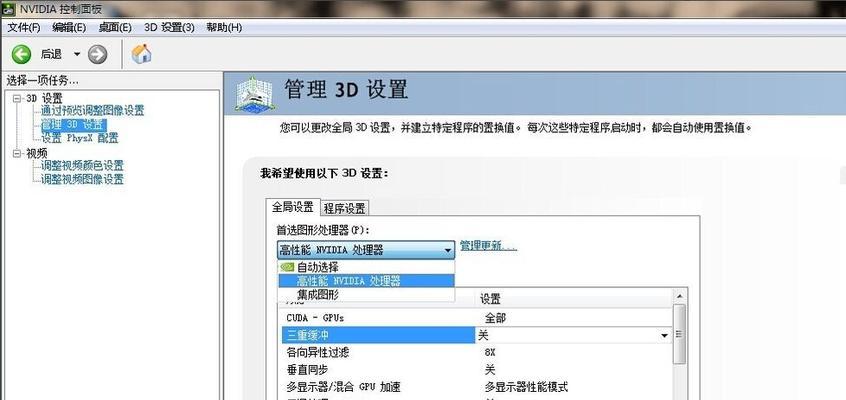Click the 全部 value for CUDA
846x400 pixels.
[495, 318]
